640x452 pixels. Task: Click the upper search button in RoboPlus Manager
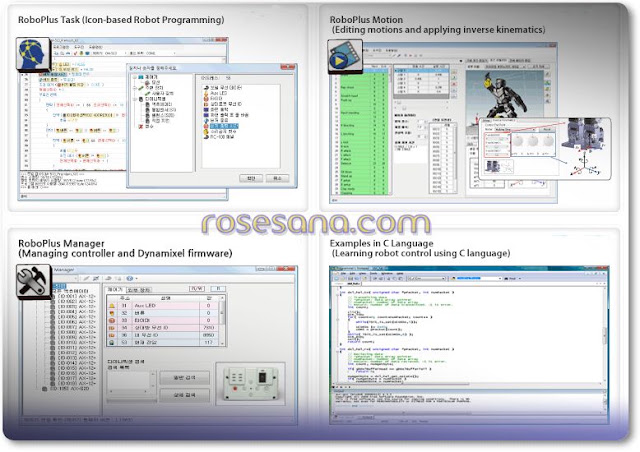(x=185, y=378)
